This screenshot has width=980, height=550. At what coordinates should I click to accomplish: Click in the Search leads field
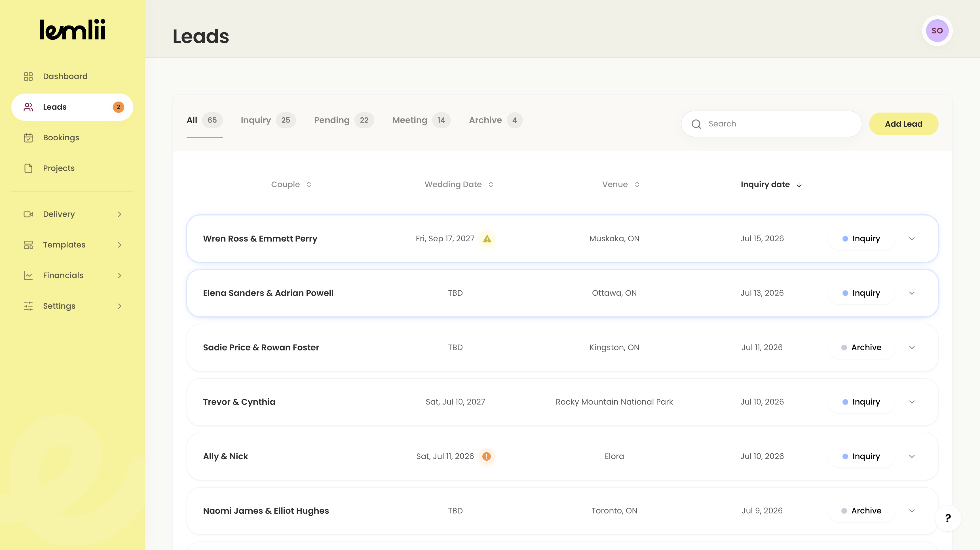(771, 124)
